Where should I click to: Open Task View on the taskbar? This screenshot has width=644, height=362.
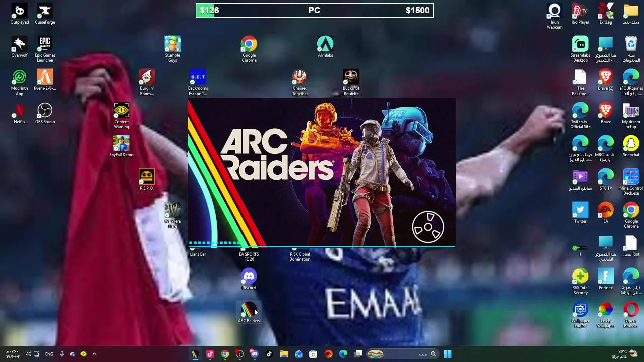pos(358,354)
